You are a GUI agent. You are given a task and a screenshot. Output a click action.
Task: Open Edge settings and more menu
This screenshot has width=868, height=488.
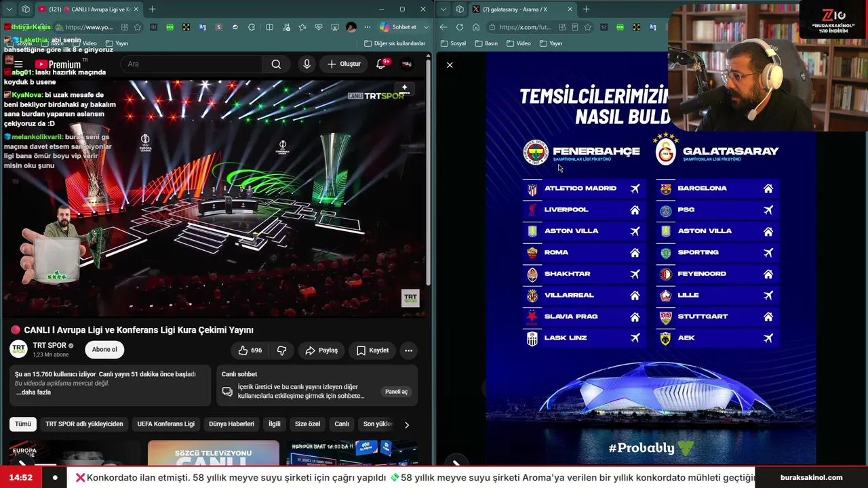pos(368,27)
